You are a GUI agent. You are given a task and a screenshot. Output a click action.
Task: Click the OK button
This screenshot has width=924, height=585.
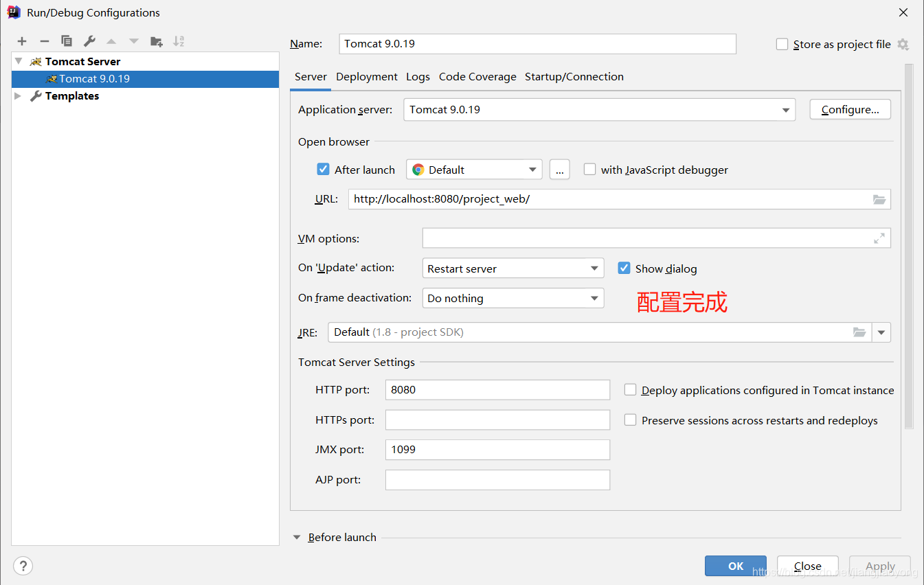click(x=736, y=566)
